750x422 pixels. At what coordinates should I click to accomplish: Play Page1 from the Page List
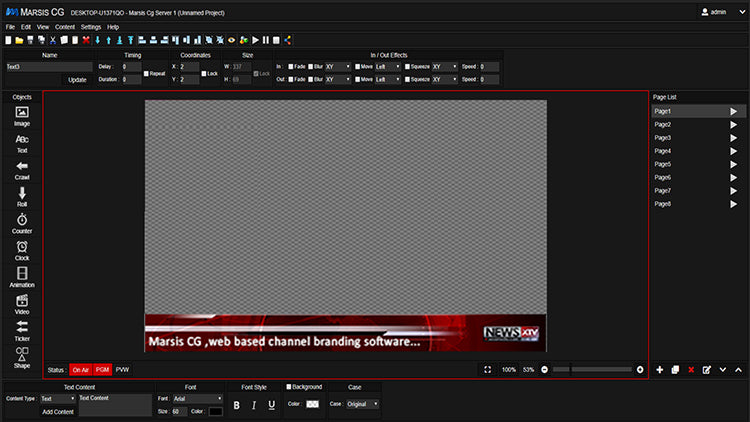pos(733,111)
